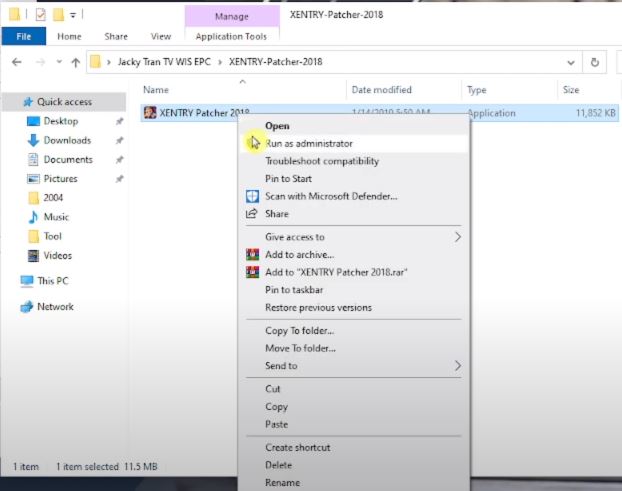Choose Pin to Start
This screenshot has width=622, height=491.
353,179
